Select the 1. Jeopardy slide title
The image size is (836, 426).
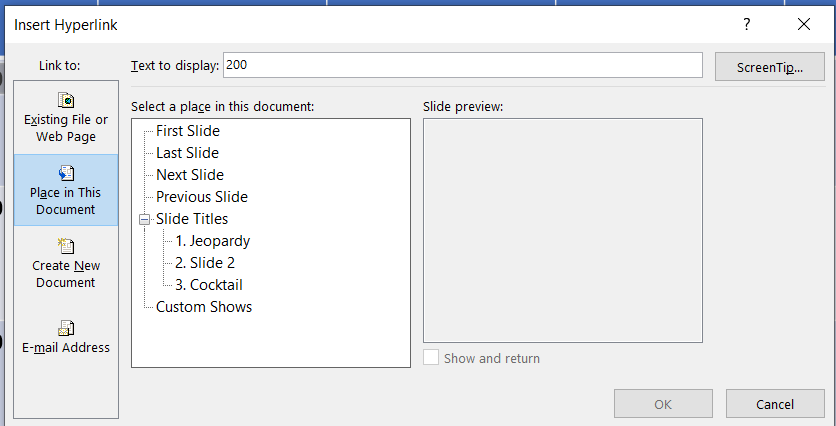(212, 241)
